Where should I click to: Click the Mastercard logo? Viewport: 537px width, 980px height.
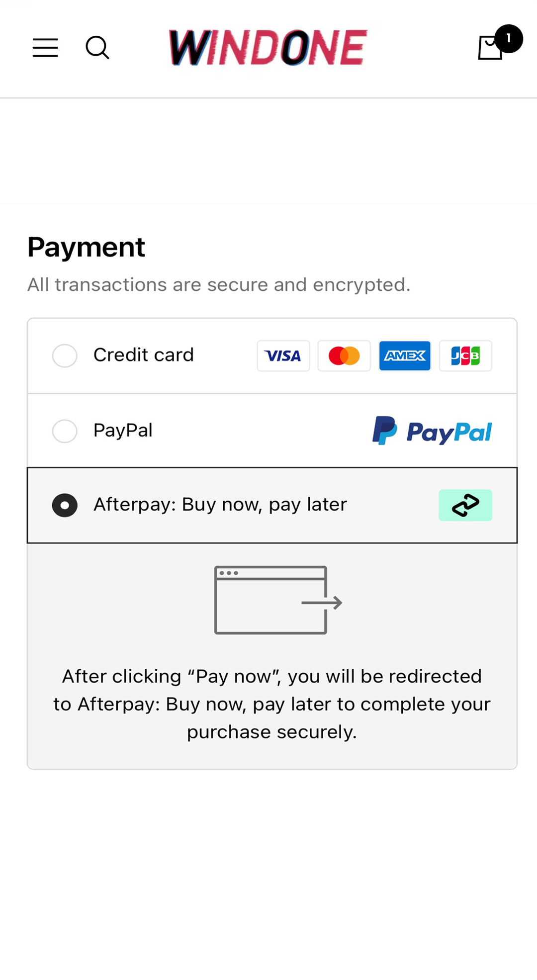point(344,356)
